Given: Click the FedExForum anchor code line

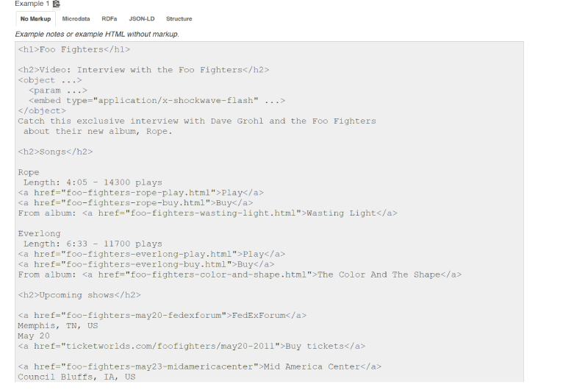Looking at the screenshot, I should 162,316.
